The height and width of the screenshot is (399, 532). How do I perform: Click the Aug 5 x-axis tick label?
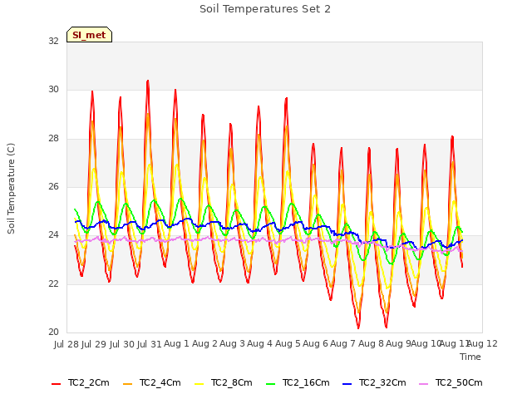click(x=288, y=344)
